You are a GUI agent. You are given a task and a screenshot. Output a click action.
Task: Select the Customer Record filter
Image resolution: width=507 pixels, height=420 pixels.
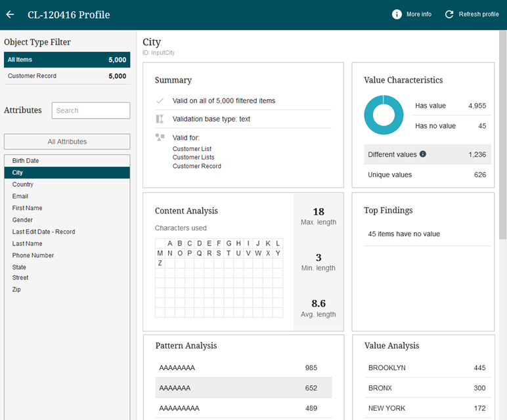click(x=67, y=76)
